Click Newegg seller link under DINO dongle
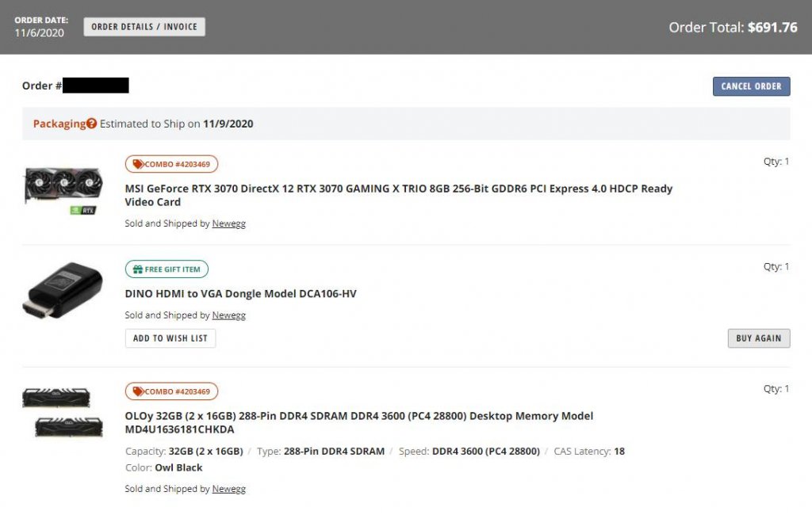Viewport: 812px width, 515px height. click(229, 315)
